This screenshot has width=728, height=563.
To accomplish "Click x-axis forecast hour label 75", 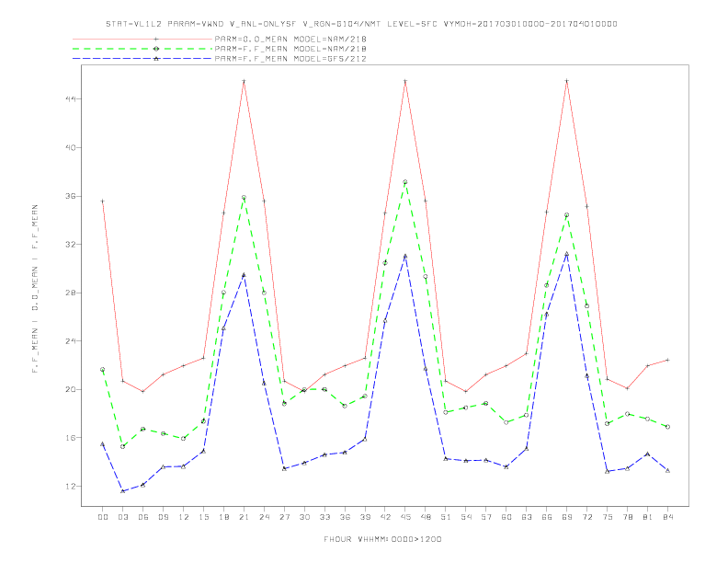I will [608, 517].
